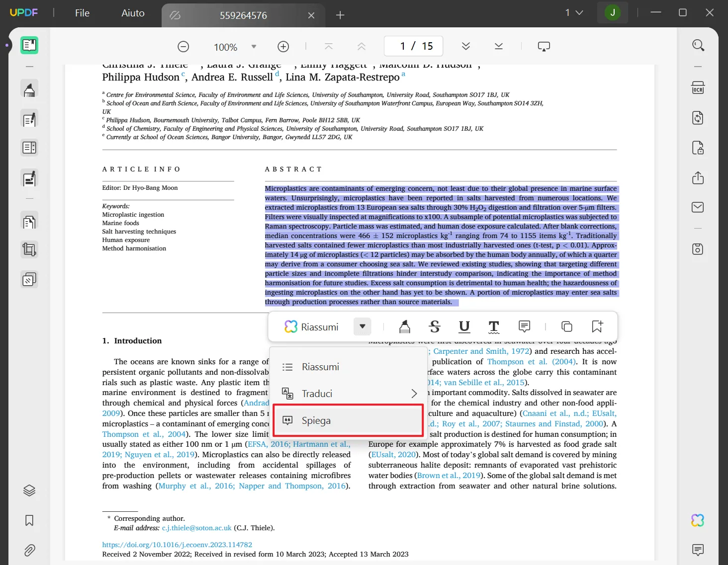Click the zoom percentage value 100%
This screenshot has width=728, height=565.
[225, 47]
